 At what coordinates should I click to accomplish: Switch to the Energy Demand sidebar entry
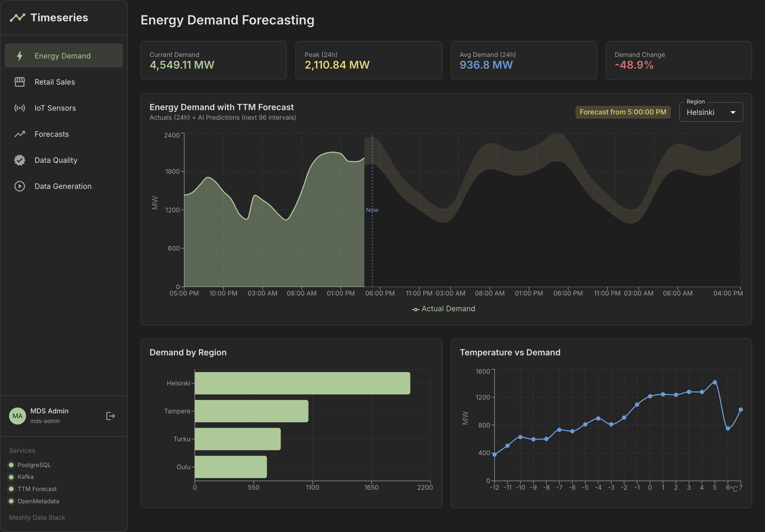coord(62,56)
